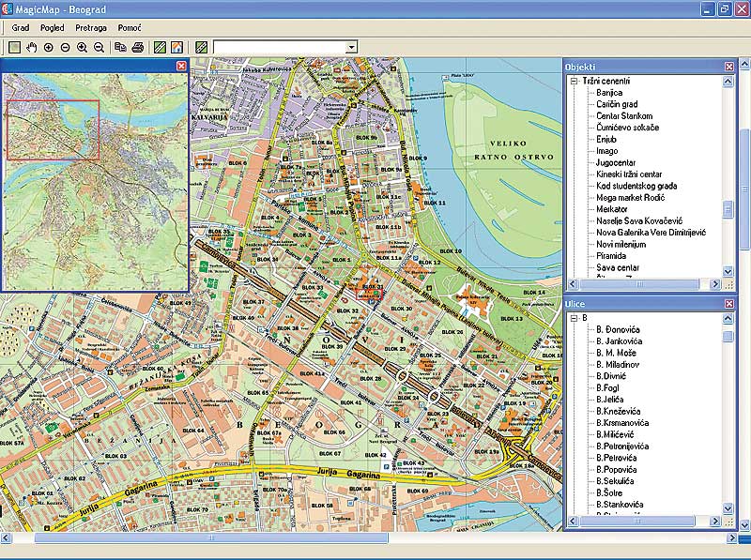The height and width of the screenshot is (560, 751).
Task: Collapse the B streets tree node
Action: coord(574,318)
